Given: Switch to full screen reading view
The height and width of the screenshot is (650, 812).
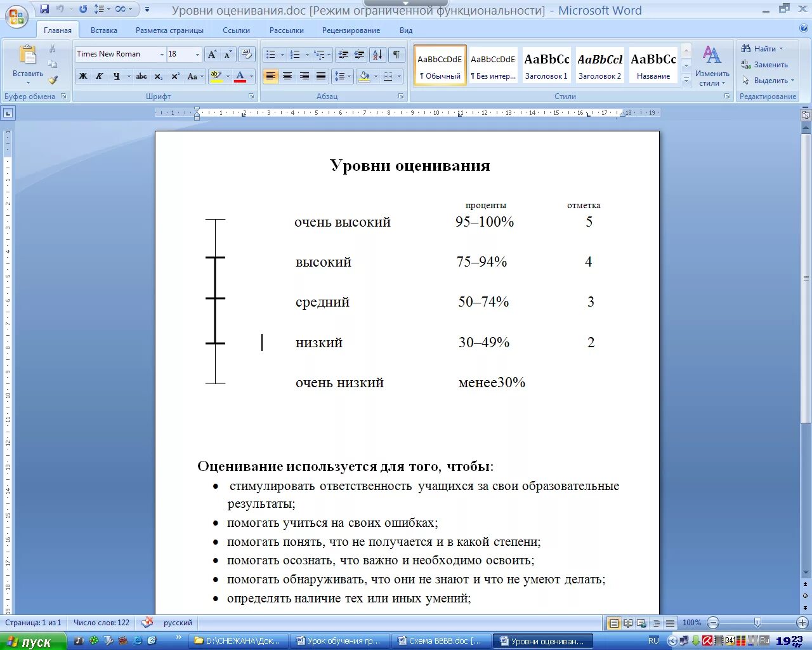Looking at the screenshot, I should pyautogui.click(x=628, y=623).
